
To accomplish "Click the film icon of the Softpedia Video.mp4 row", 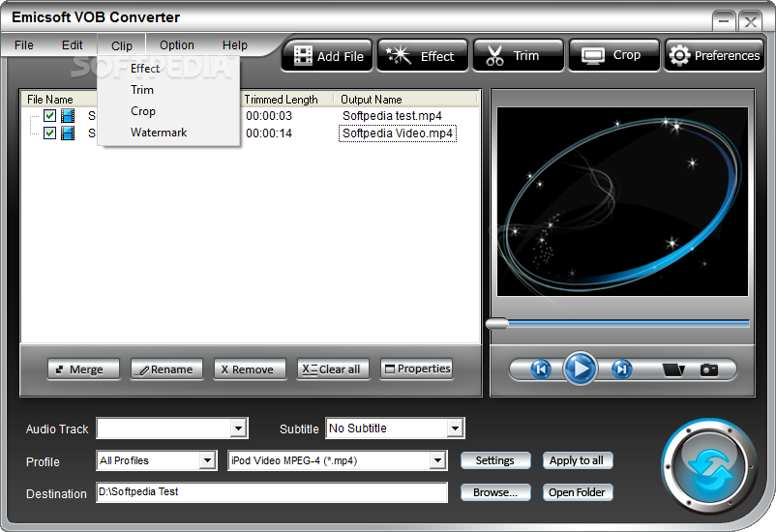I will point(68,133).
